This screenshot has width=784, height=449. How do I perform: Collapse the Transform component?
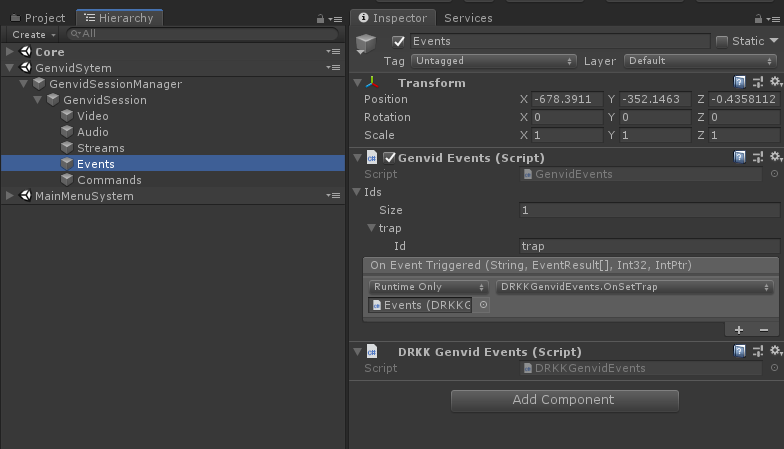pyautogui.click(x=358, y=82)
